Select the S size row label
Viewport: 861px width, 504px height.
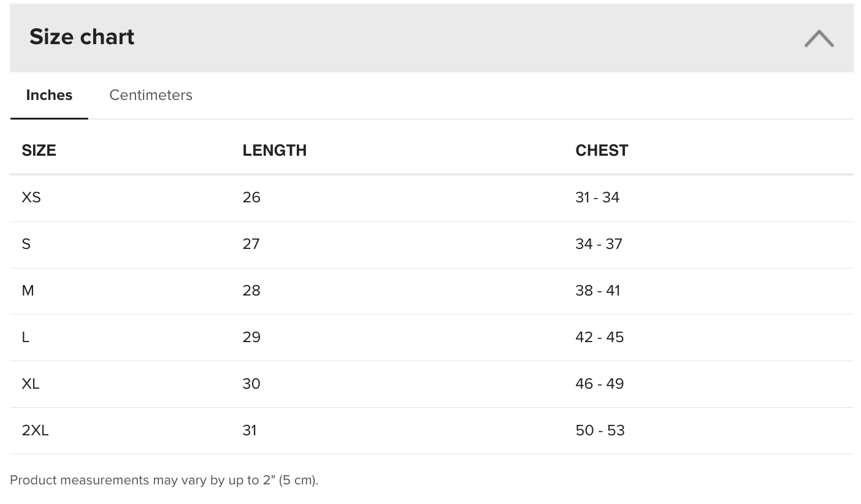click(x=26, y=244)
